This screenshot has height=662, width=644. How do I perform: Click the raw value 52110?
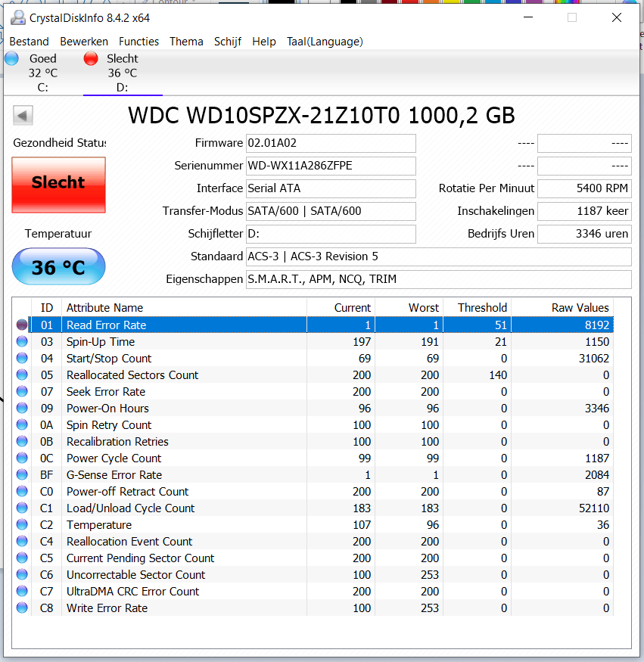click(594, 508)
